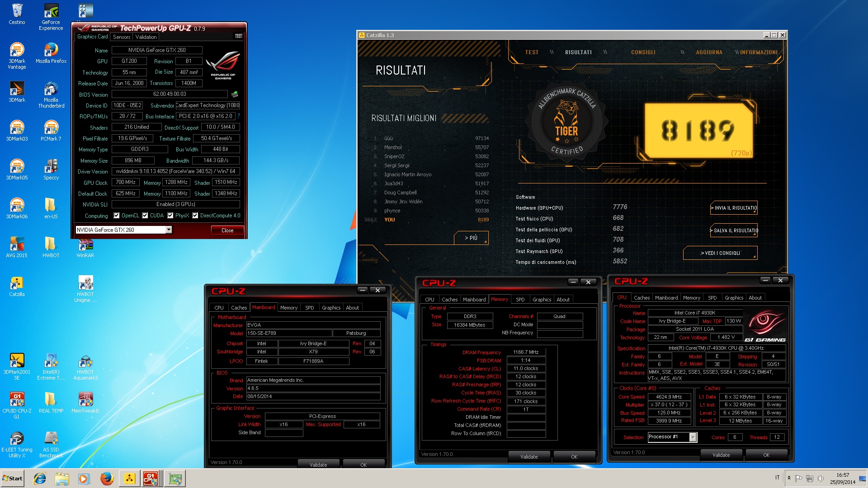Click SALVA IL RISULTATO button
868x488 pixels.
click(x=734, y=230)
